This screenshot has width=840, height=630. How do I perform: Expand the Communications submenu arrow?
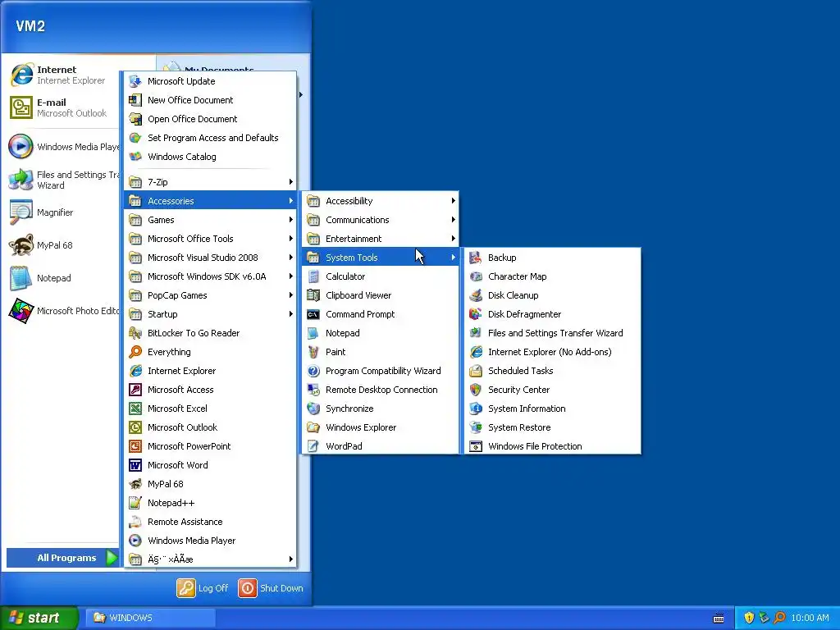453,220
